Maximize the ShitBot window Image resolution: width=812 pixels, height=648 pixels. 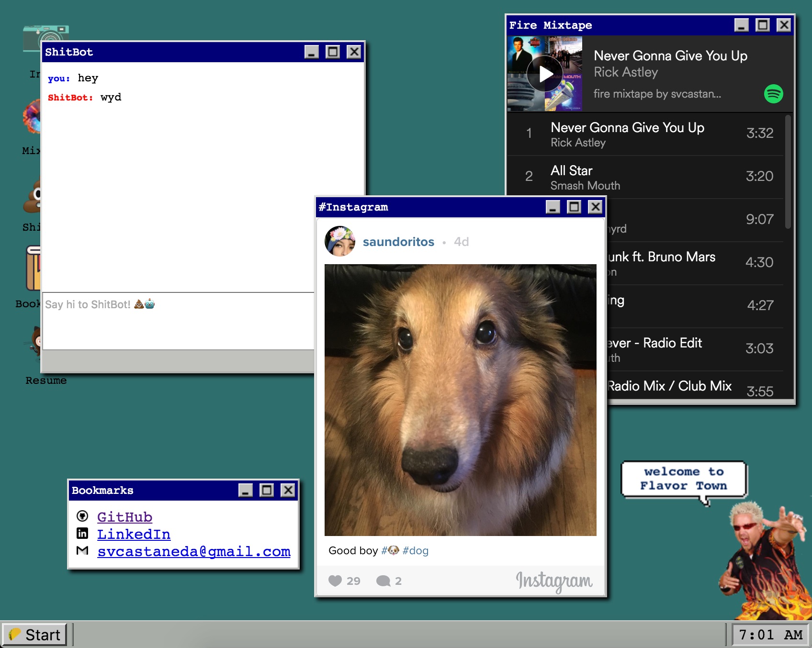click(333, 52)
